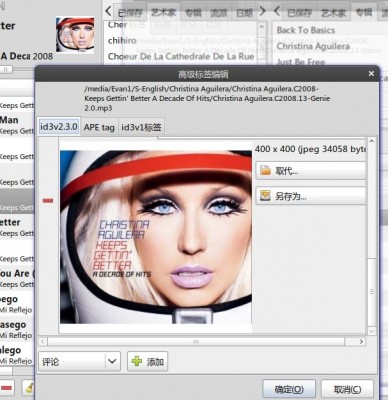
Task: Click the red minus remove-cover icon
Action: [x=48, y=200]
